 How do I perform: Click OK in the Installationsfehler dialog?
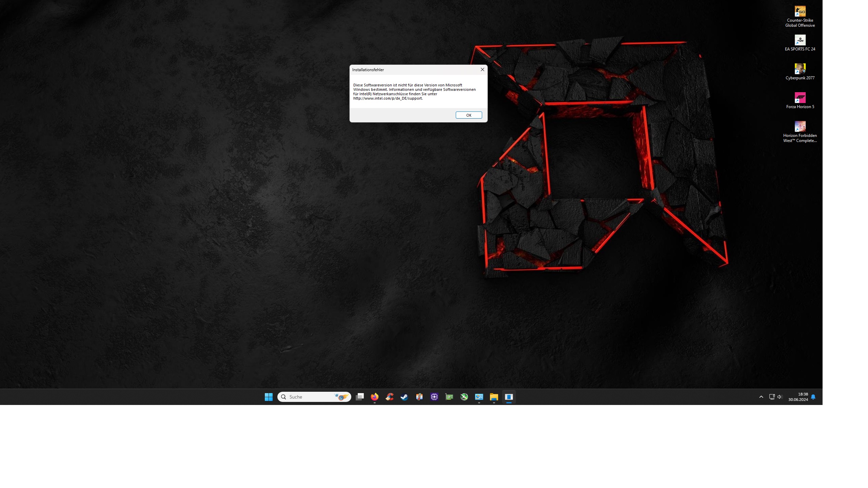[x=469, y=115]
